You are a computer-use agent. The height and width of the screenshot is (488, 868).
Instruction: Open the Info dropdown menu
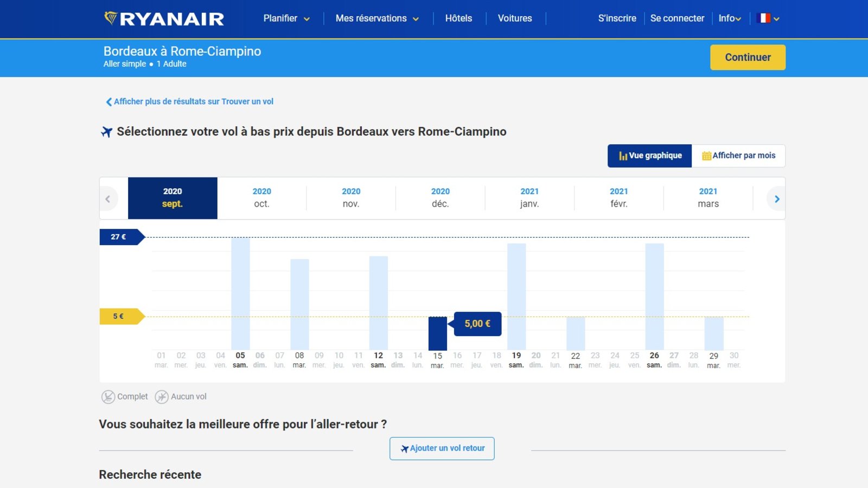click(729, 18)
